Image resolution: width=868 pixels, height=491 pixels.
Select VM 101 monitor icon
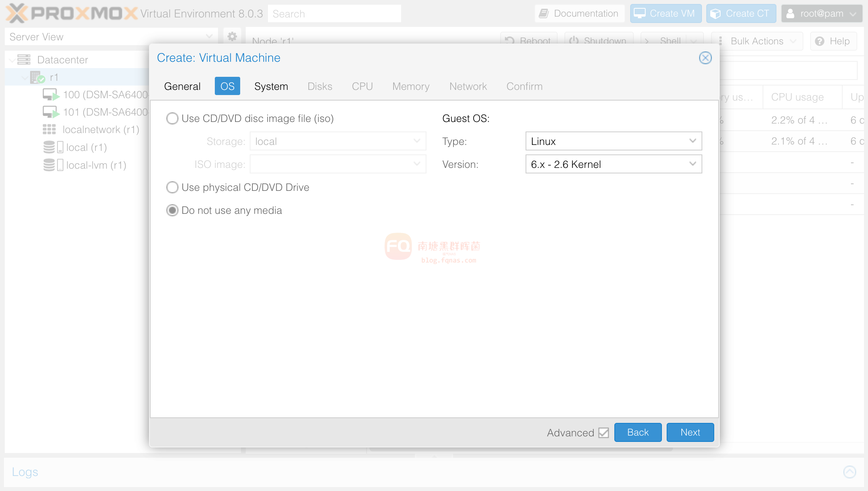pos(51,112)
